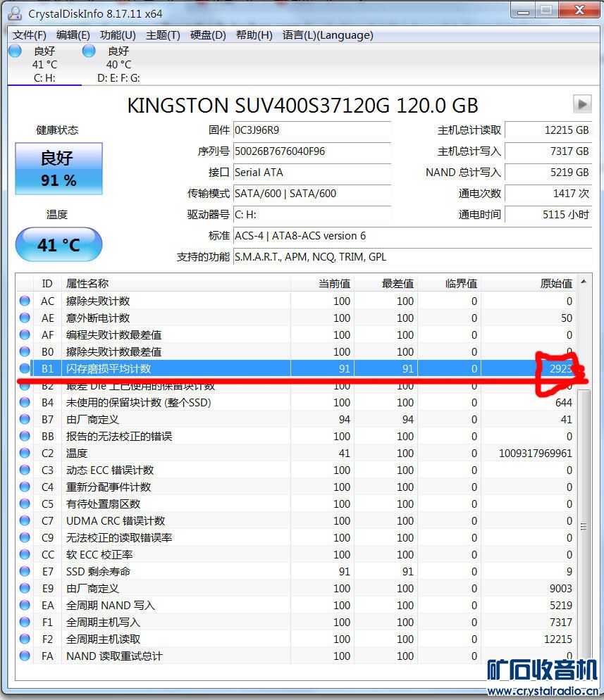
Task: Click the status dot of row FA
Action: (25, 656)
